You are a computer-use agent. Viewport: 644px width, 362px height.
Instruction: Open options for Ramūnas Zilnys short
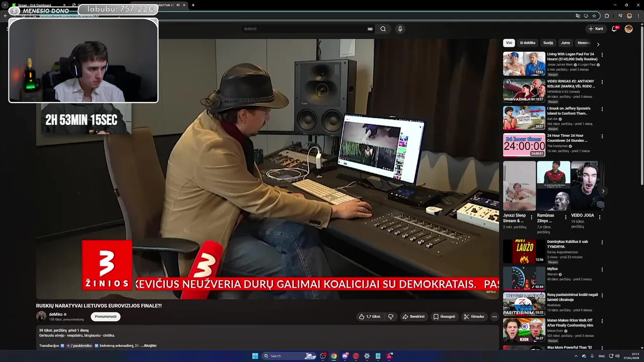[566, 218]
